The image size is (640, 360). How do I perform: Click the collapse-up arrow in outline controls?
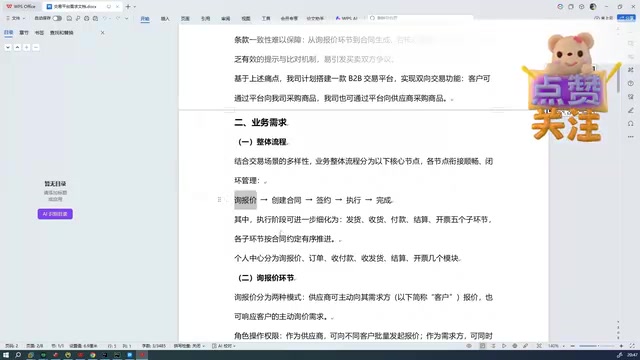(17, 47)
